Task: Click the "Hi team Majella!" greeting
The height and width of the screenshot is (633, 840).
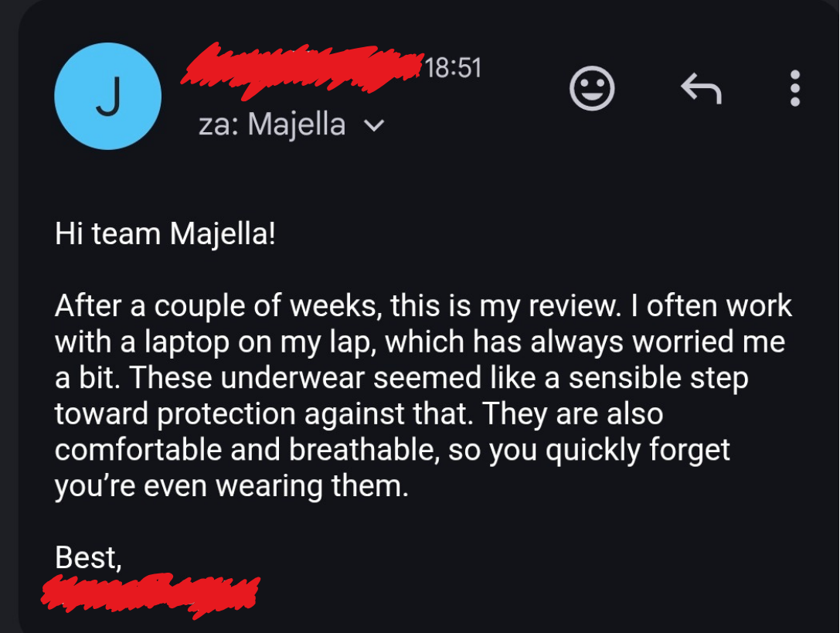Action: 165,233
